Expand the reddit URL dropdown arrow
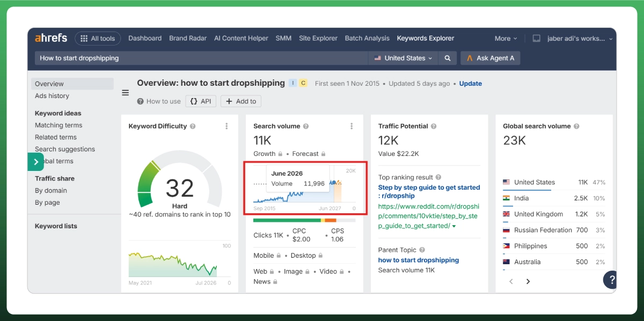The image size is (644, 321). click(x=454, y=227)
